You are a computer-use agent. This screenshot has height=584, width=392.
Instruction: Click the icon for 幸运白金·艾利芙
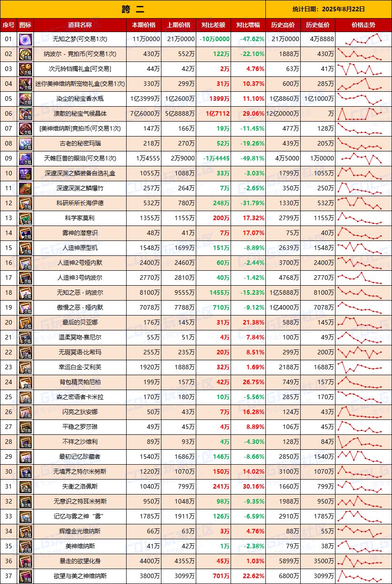[25, 367]
